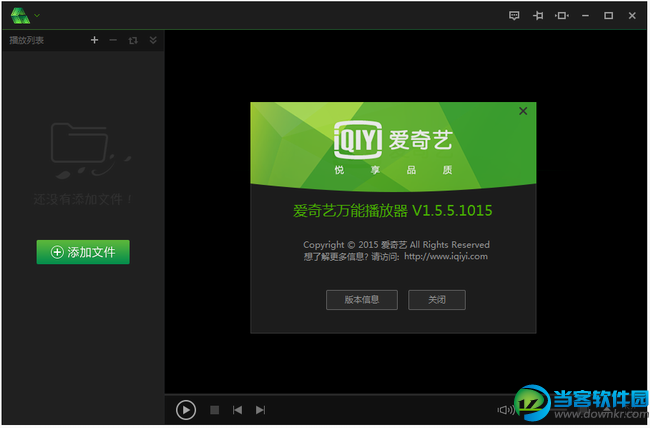Open the http://www.iqiyi.com link
Screen dimensions: 650x428
[x=446, y=257]
